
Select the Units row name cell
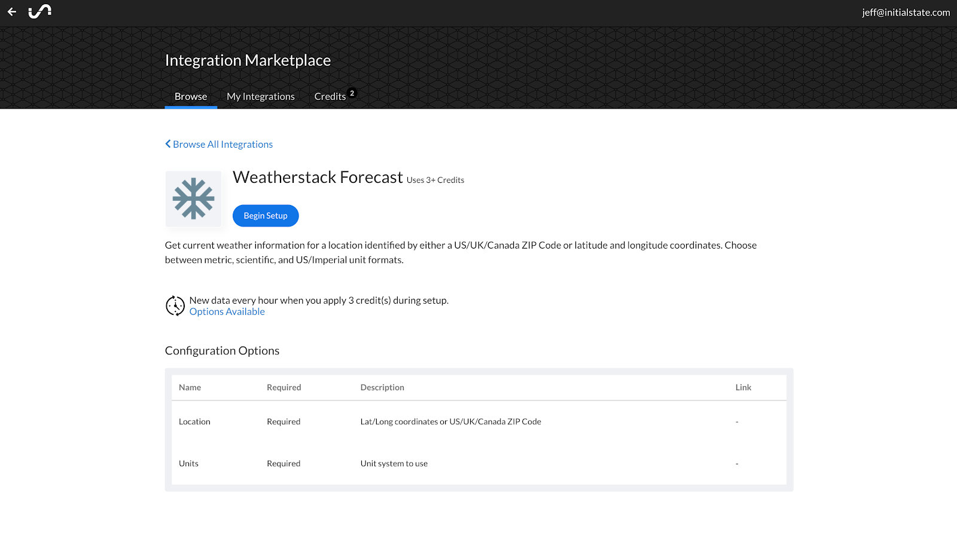pos(188,463)
